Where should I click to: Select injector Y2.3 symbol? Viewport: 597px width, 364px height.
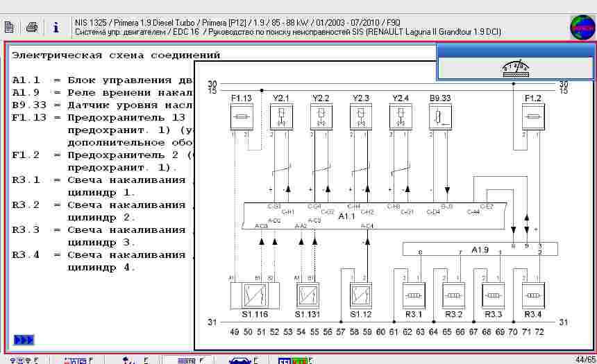(x=361, y=117)
